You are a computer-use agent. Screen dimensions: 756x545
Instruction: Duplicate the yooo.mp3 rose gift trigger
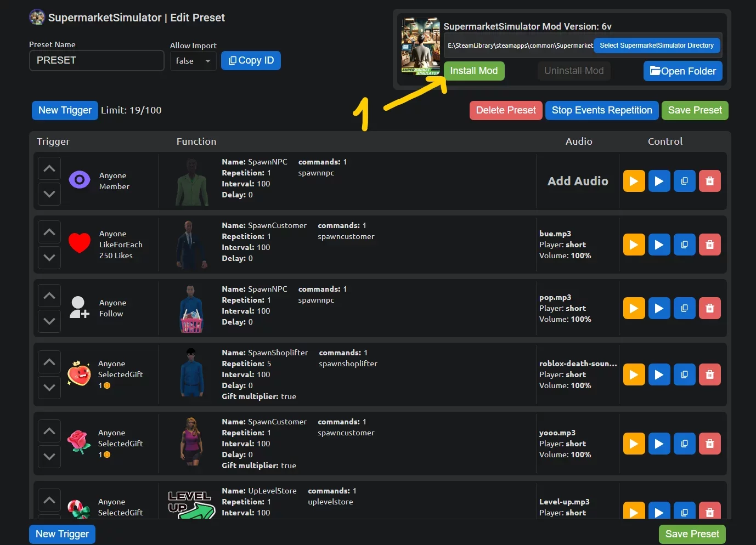pyautogui.click(x=684, y=444)
